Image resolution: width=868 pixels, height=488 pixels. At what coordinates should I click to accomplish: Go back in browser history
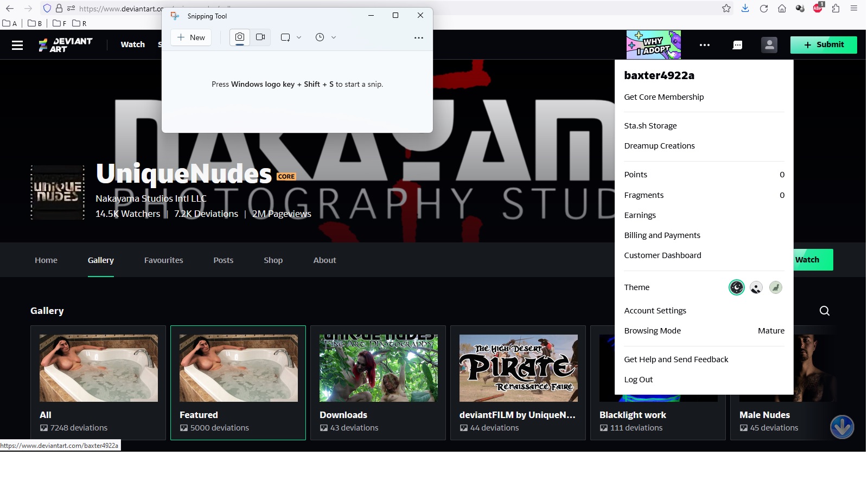10,9
